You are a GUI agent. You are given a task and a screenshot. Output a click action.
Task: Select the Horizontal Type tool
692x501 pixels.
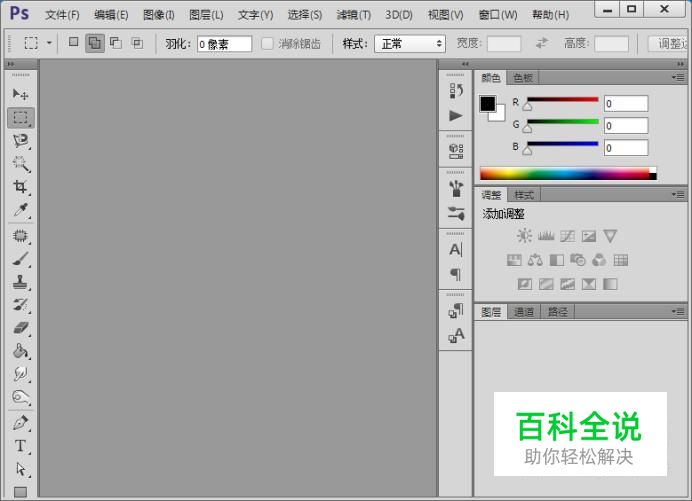click(x=20, y=446)
